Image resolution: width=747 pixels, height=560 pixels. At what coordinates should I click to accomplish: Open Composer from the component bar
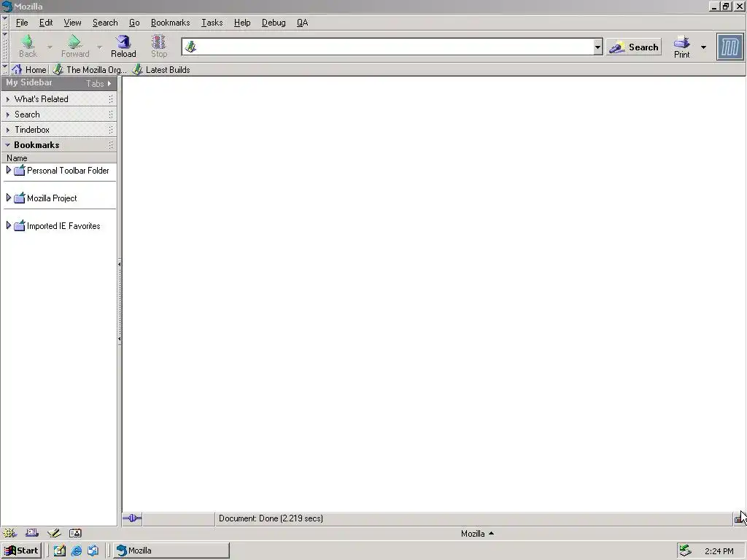point(54,533)
